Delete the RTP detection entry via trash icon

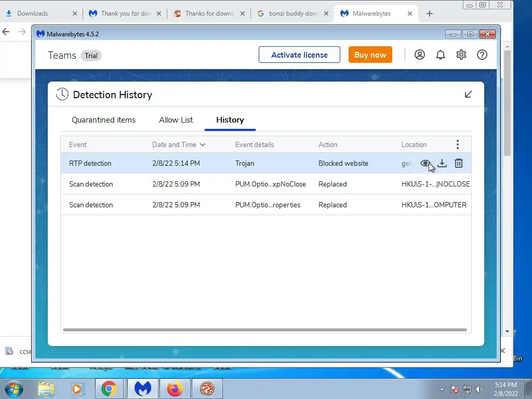458,164
